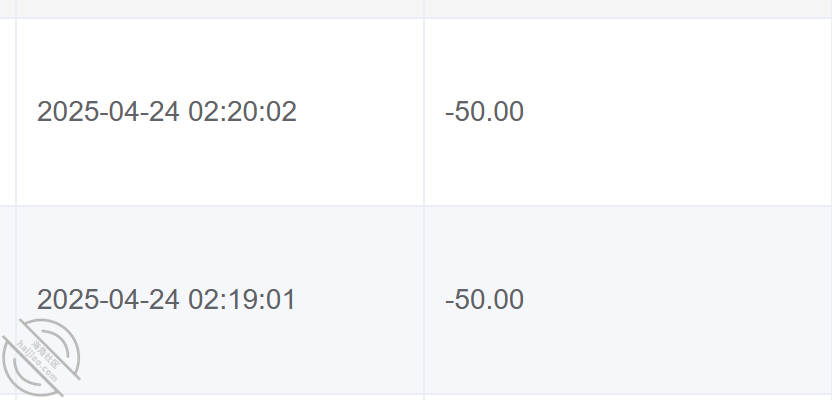The height and width of the screenshot is (400, 832).
Task: Click the column divider beside the second -50.00
Action: pos(424,300)
